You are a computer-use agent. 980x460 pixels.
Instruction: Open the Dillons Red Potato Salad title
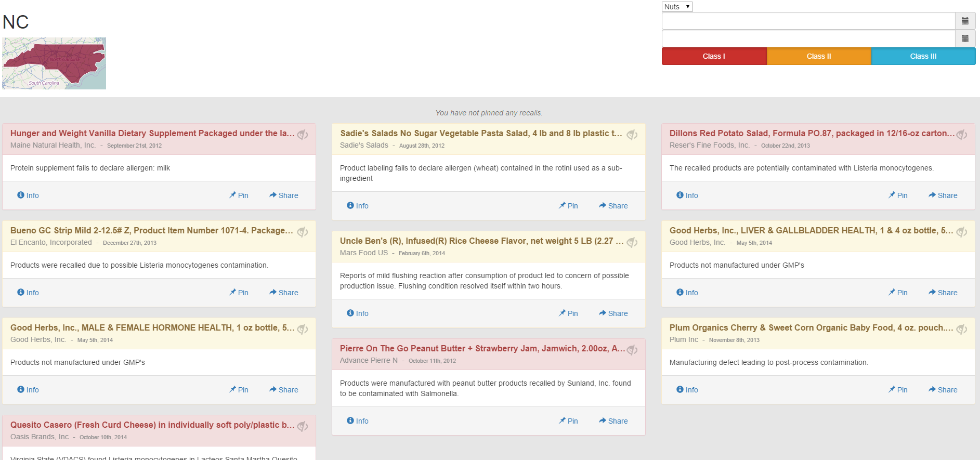coord(812,134)
